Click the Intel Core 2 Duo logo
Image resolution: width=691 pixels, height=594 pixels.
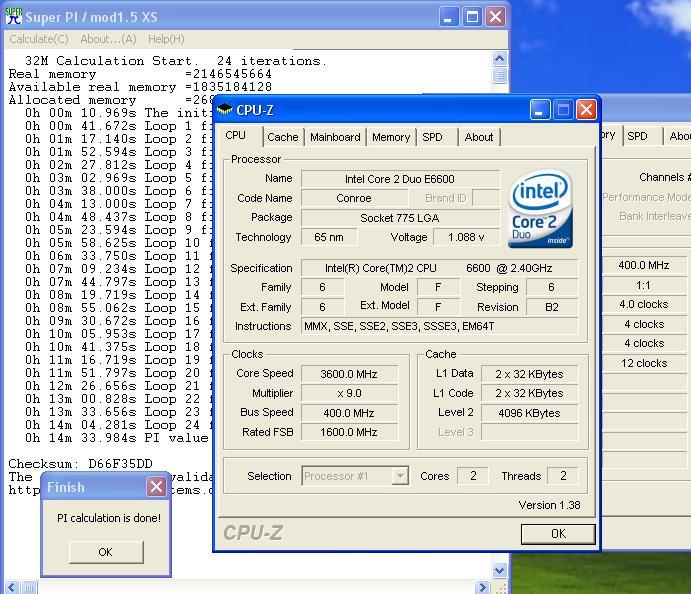(540, 209)
